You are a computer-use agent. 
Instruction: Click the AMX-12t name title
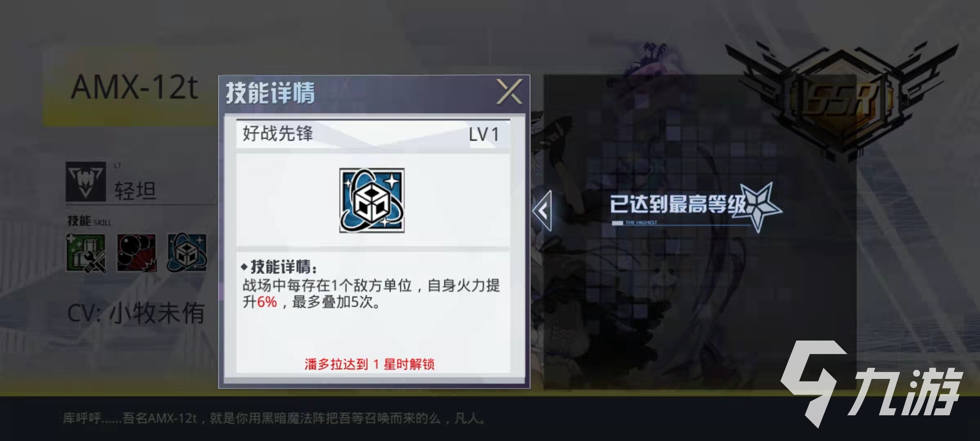coord(135,87)
